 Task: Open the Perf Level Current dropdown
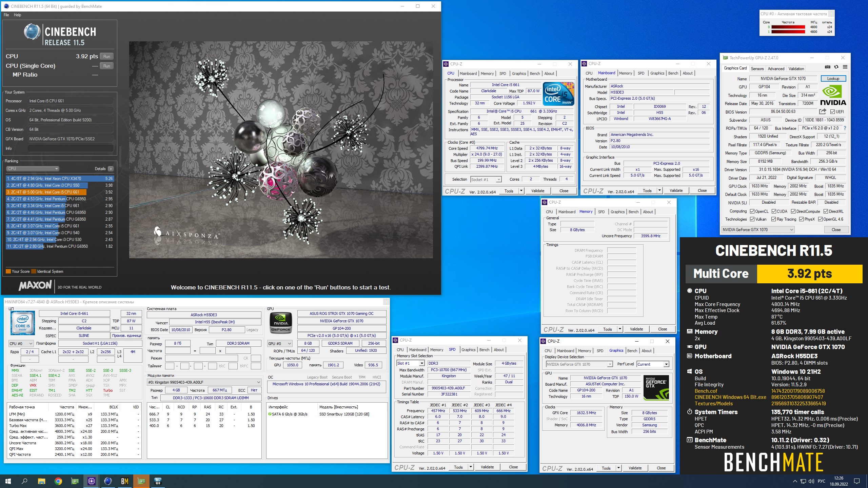tap(652, 364)
